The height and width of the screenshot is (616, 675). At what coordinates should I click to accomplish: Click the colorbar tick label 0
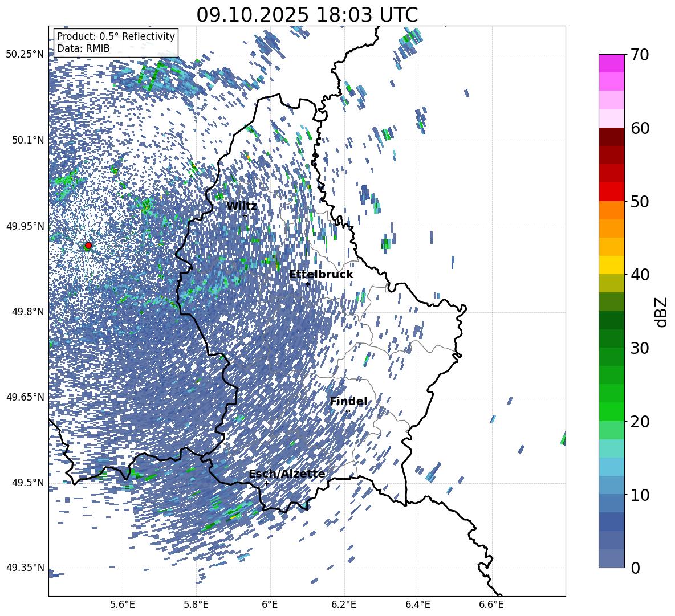click(635, 568)
